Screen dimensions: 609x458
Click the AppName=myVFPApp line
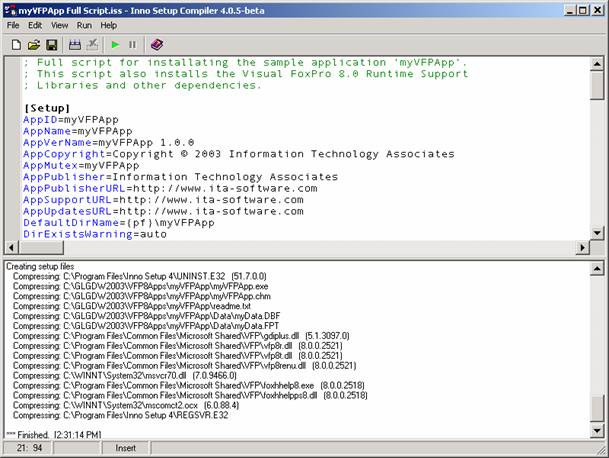tap(78, 131)
